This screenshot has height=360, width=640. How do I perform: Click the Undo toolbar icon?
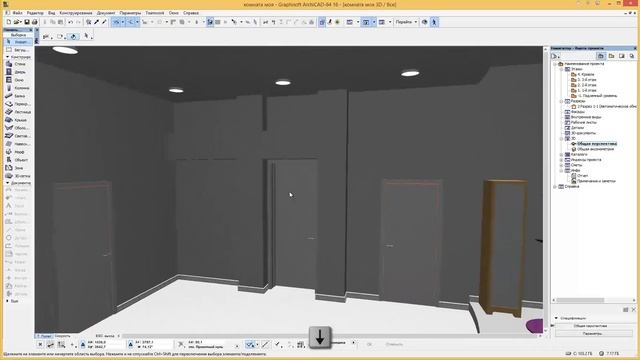tap(71, 22)
